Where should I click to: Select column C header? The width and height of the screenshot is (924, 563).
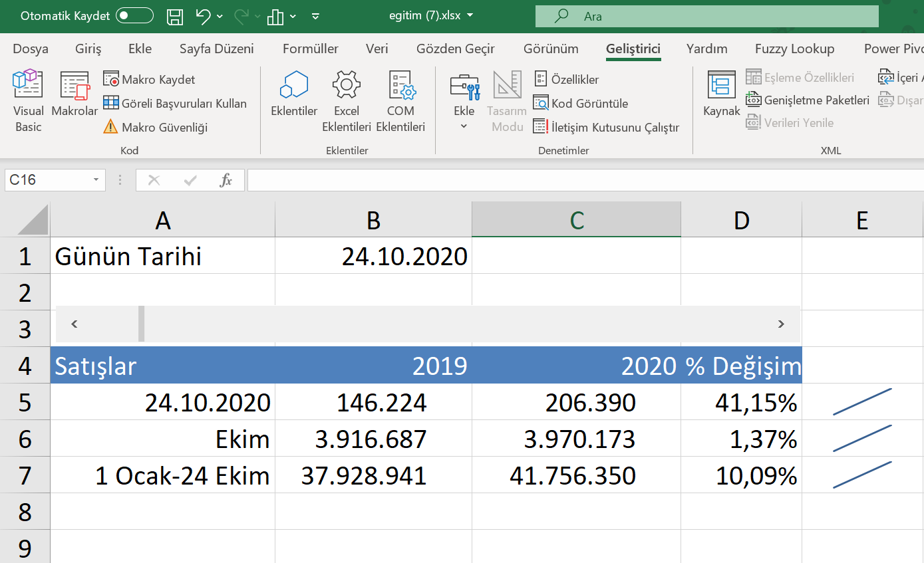pyautogui.click(x=577, y=220)
